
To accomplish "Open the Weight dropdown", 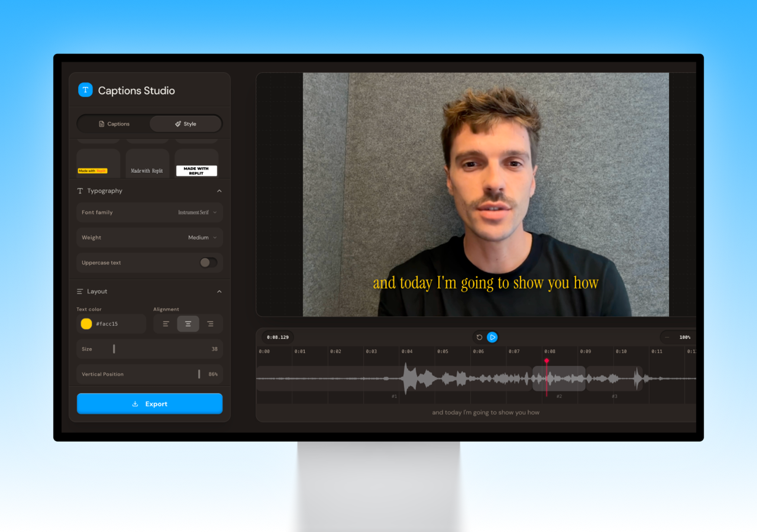I will [x=150, y=238].
